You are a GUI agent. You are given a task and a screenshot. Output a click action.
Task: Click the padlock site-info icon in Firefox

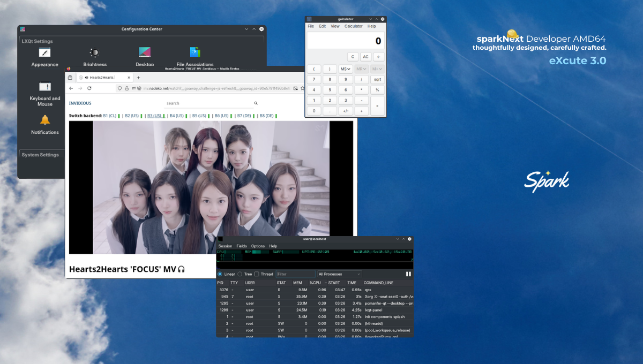[x=127, y=88]
